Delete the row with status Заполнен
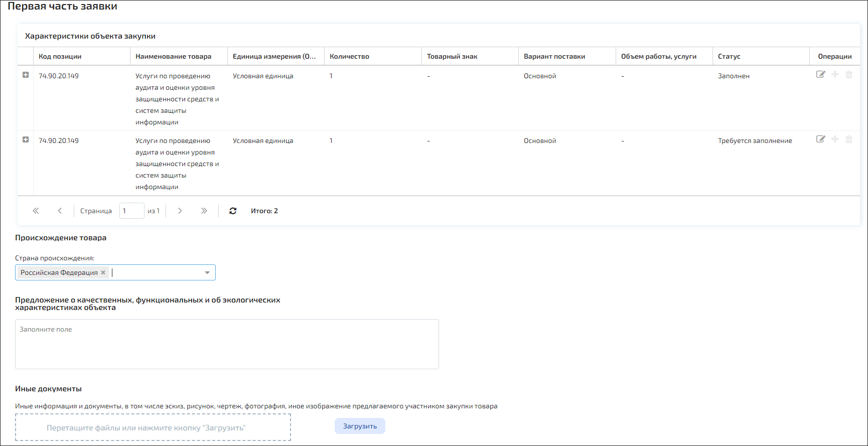This screenshot has width=868, height=446. point(849,74)
